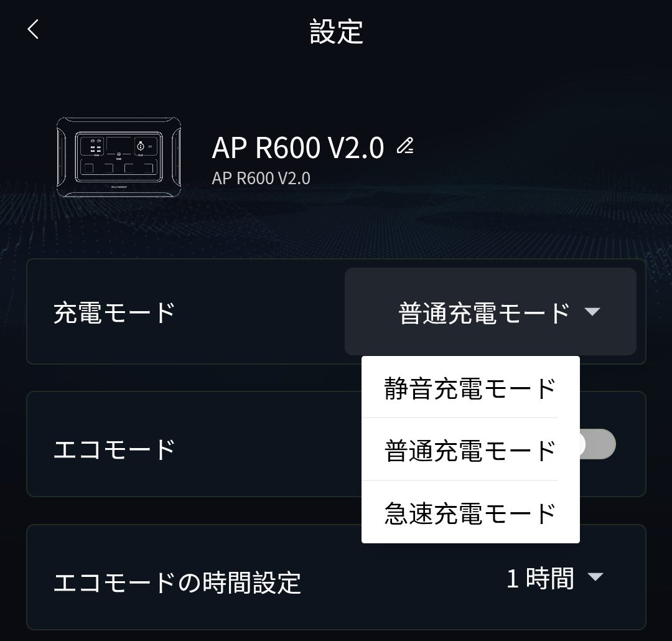Edit device name with pencil icon
This screenshot has width=672, height=641.
click(405, 146)
